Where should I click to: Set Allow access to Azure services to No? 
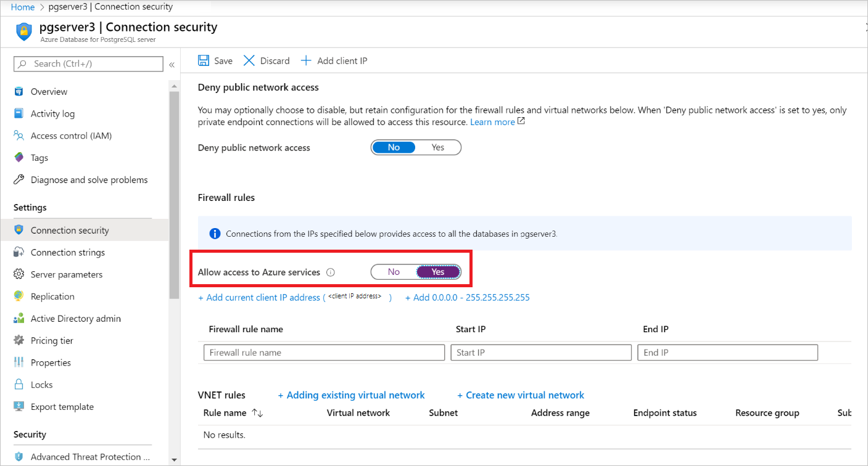(x=394, y=272)
